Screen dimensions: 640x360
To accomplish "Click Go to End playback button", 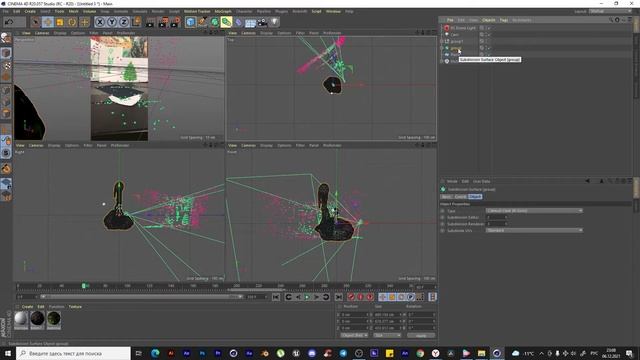I will 339,297.
